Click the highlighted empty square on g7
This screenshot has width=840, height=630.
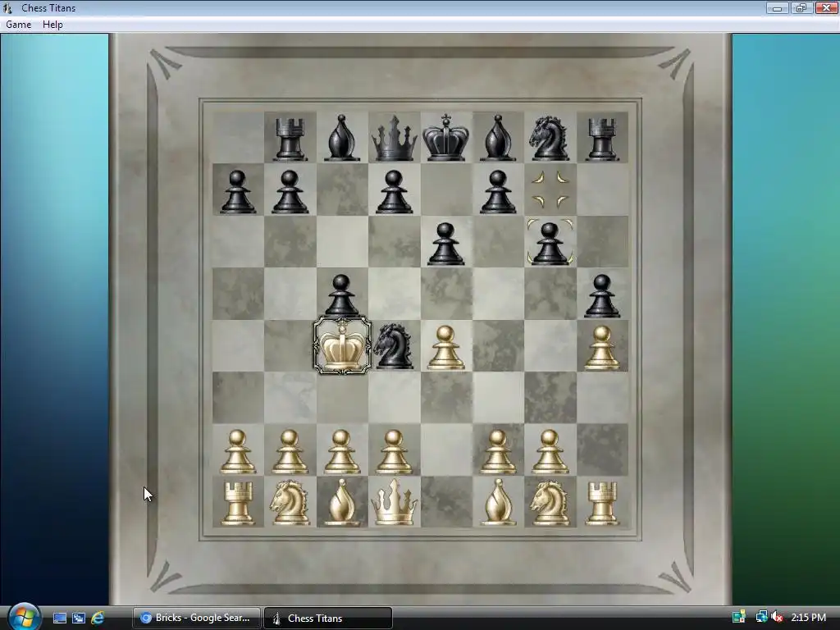pyautogui.click(x=550, y=189)
